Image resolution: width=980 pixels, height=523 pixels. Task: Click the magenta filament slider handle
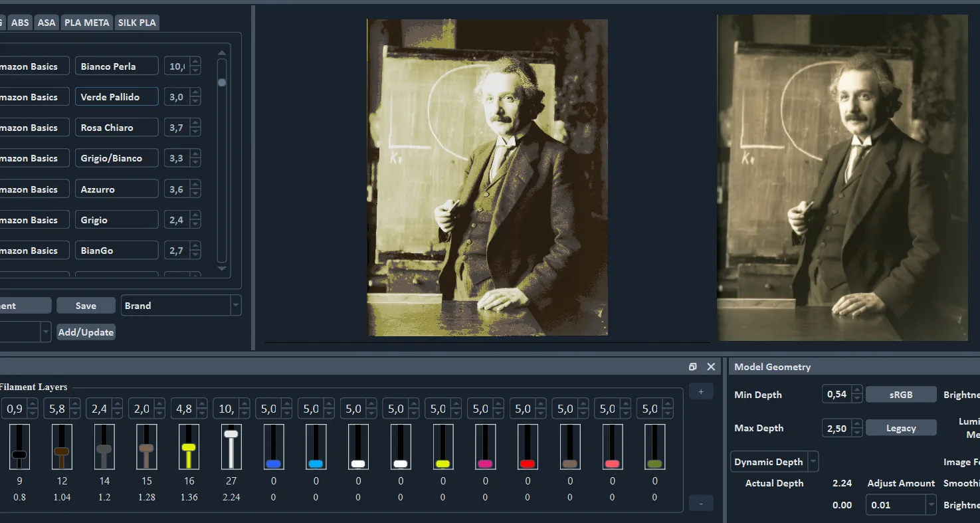coord(485,463)
